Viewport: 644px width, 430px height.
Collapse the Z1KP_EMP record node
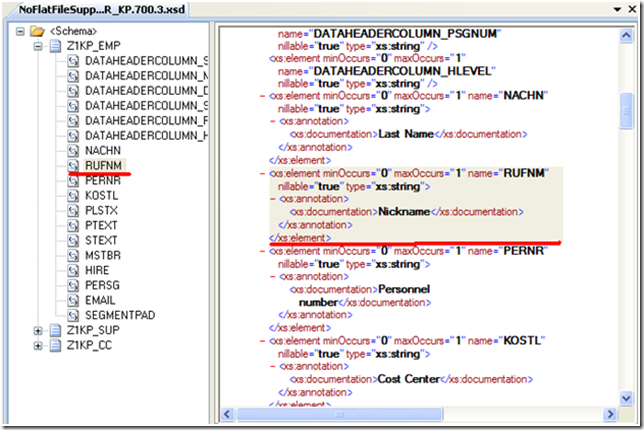[39, 46]
